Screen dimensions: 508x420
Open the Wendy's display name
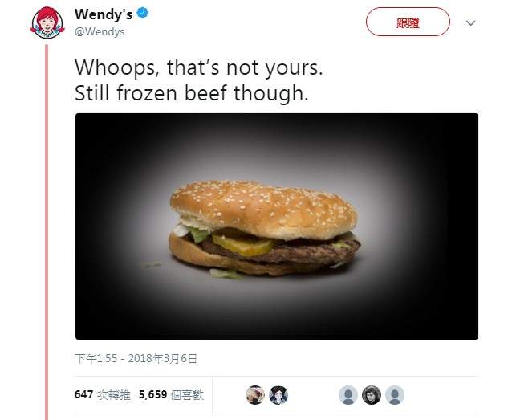104,14
